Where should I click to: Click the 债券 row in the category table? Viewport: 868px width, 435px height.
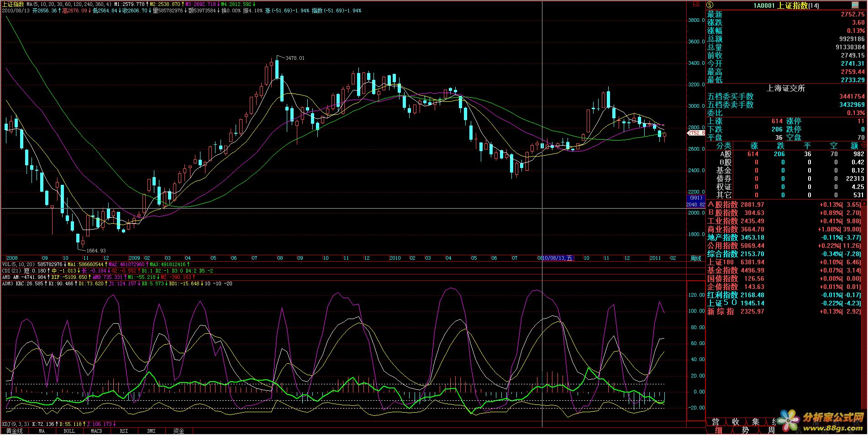[x=786, y=179]
